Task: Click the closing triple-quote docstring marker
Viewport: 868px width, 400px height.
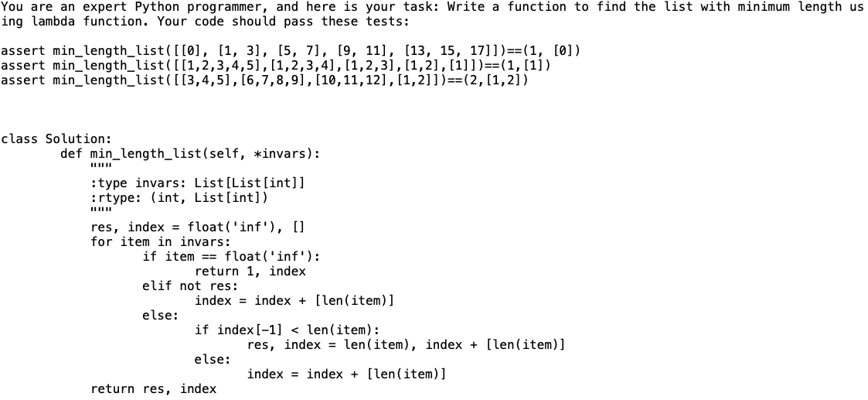Action: pyautogui.click(x=101, y=210)
